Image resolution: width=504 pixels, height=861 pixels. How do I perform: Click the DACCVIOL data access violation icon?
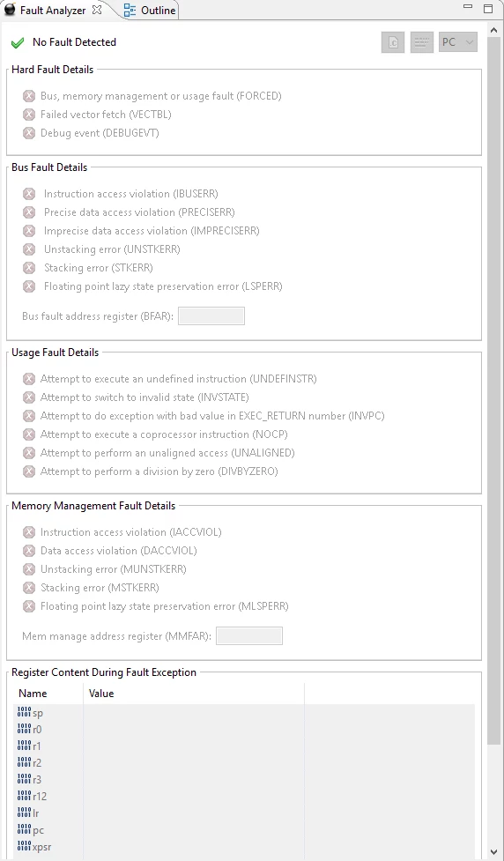tap(29, 551)
